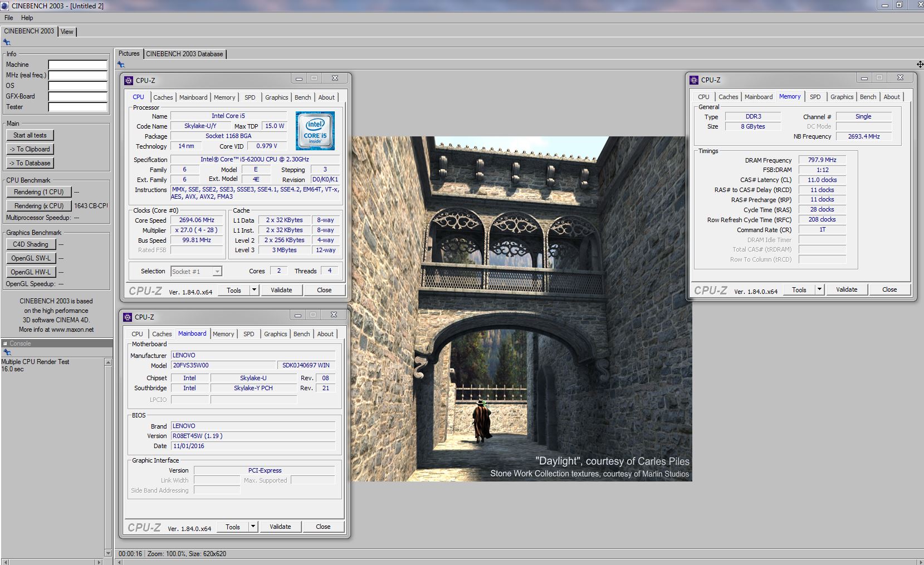Click the R08ET45W (1.19) BIOS version

(x=253, y=436)
